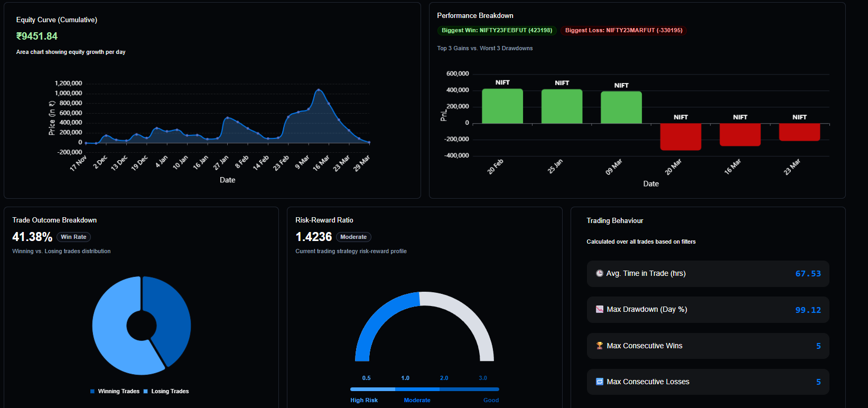Click the Win Rate badge
This screenshot has width=868, height=408.
[73, 237]
